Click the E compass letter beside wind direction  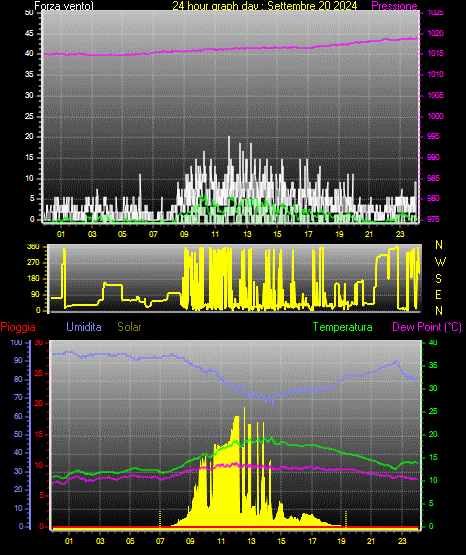point(438,294)
